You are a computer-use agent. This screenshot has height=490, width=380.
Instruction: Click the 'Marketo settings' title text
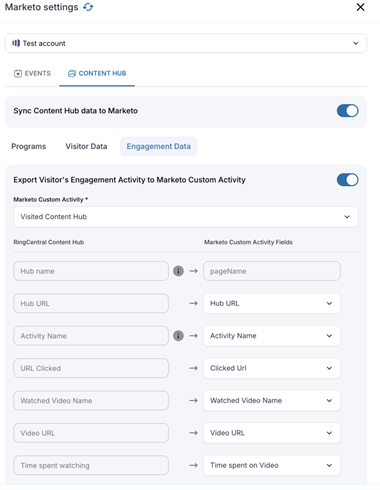click(x=41, y=7)
